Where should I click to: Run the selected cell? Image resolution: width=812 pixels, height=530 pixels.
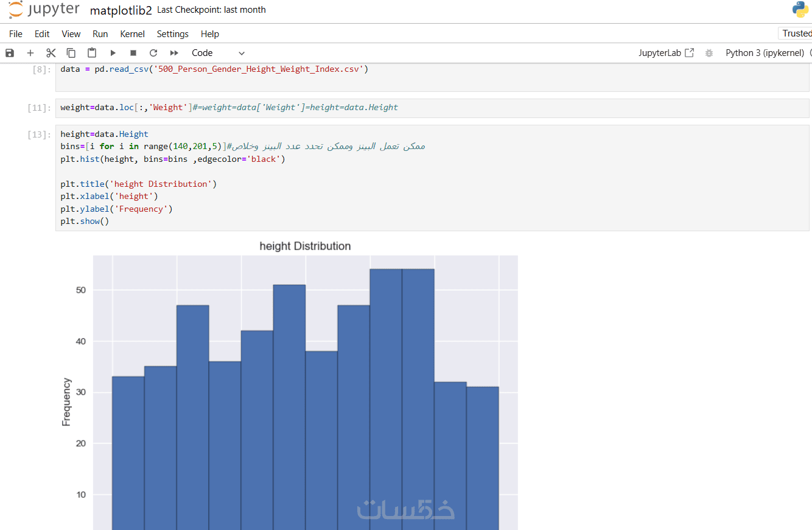pos(113,53)
